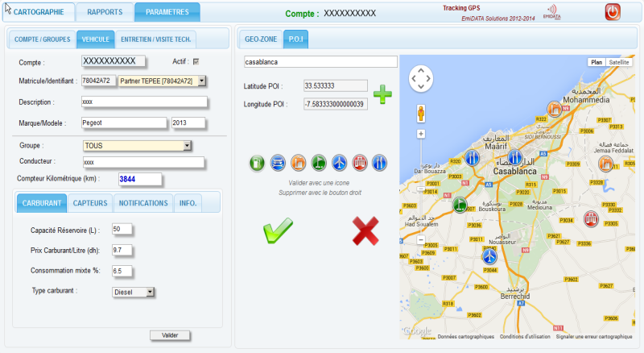Screen dimensions: 644x353
Task: Click the Compteur Kilométrique 3844 field
Action: click(x=139, y=179)
